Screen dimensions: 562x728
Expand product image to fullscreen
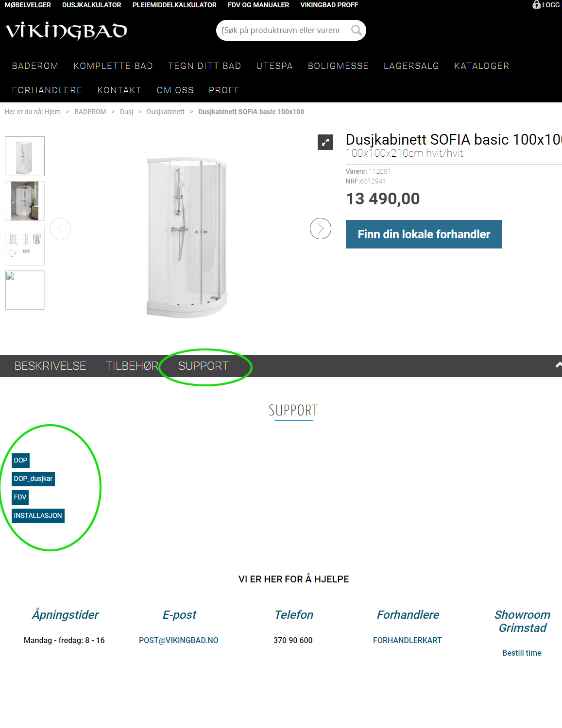coord(325,142)
